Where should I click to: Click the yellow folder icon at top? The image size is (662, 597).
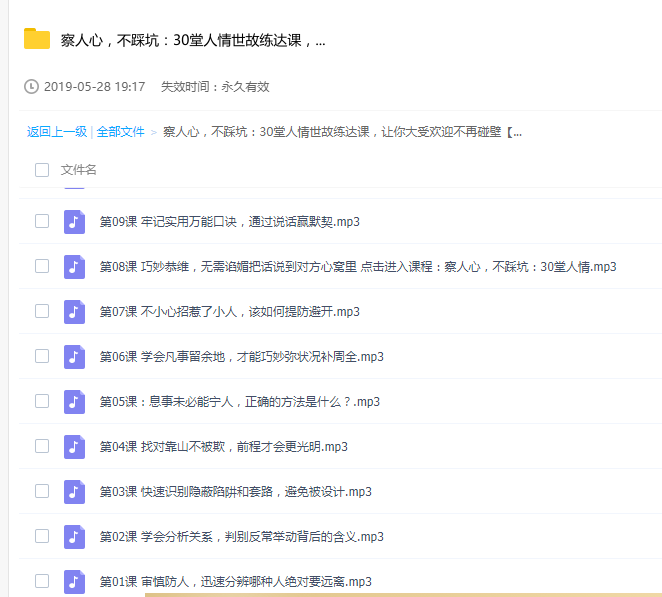[x=37, y=39]
